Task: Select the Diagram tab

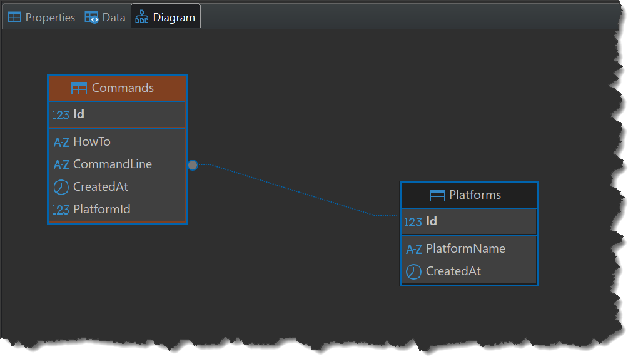Action: point(166,18)
